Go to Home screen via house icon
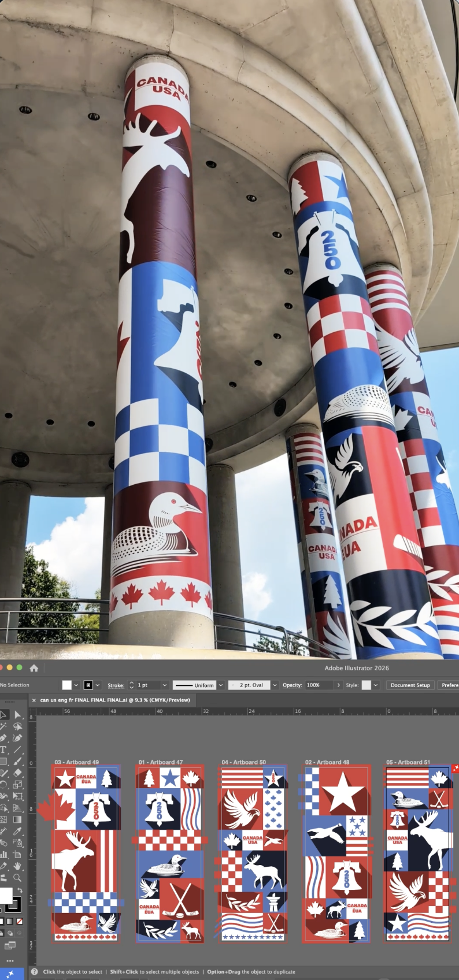This screenshot has width=459, height=980. pos(34,668)
